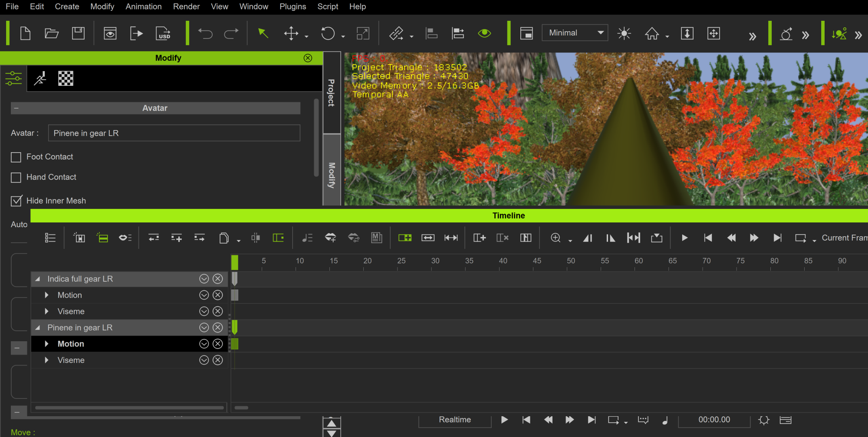The height and width of the screenshot is (437, 868).
Task: Click the sun lighting icon in toolbar
Action: pyautogui.click(x=624, y=33)
